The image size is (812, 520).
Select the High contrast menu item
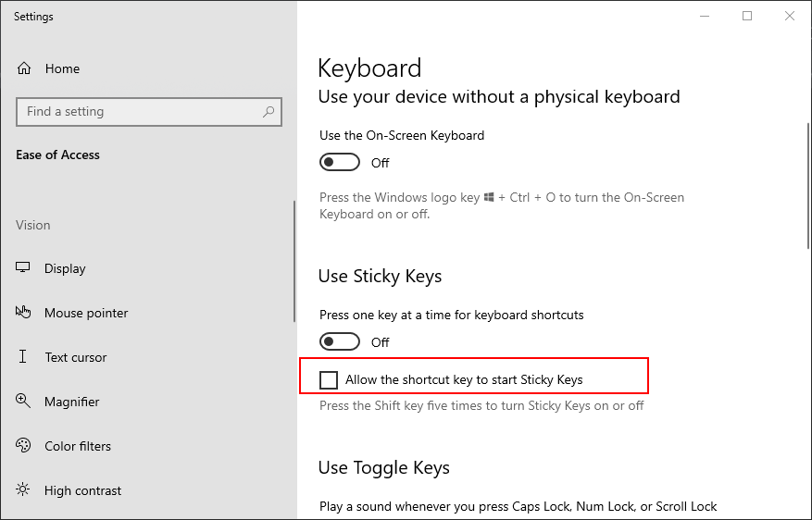point(82,490)
